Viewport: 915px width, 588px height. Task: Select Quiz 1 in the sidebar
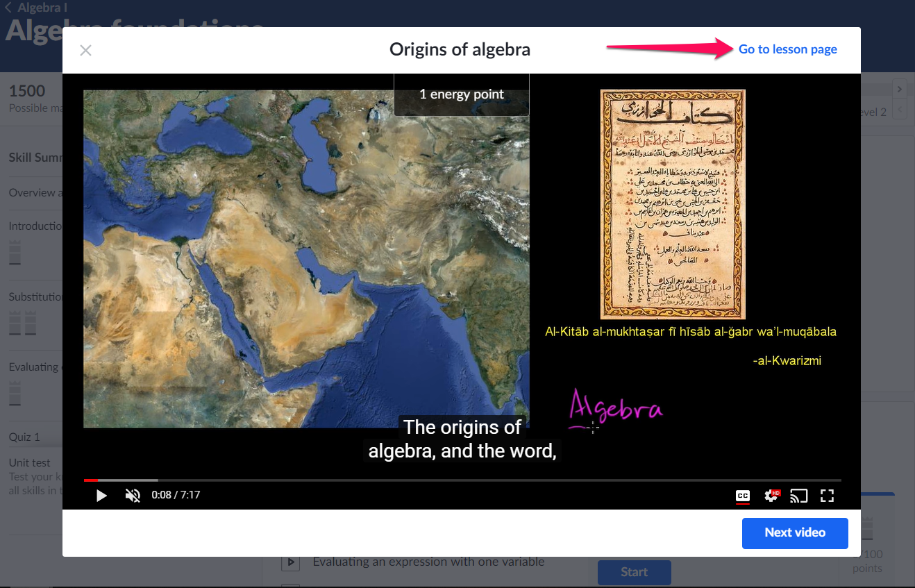[24, 437]
